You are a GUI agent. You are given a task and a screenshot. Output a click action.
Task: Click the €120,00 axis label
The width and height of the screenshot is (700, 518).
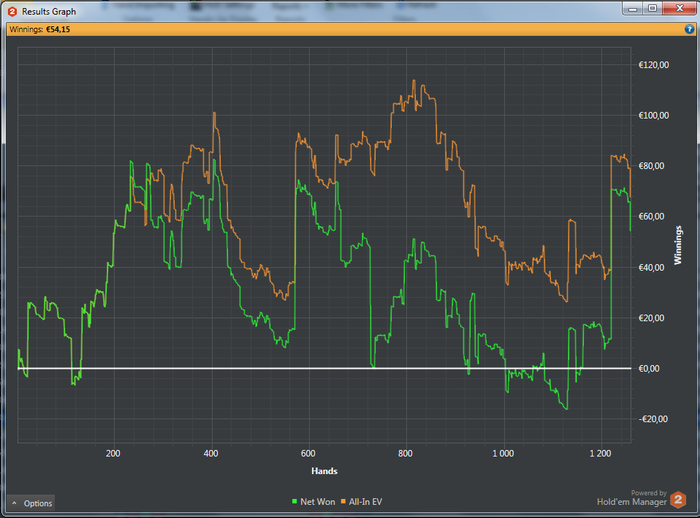click(654, 65)
